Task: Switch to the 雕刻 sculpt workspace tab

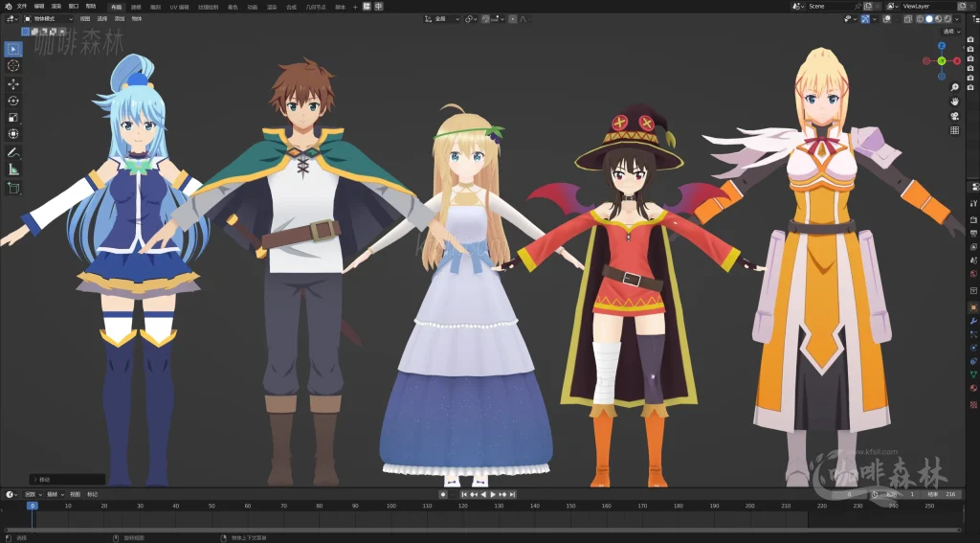Action: pyautogui.click(x=155, y=7)
